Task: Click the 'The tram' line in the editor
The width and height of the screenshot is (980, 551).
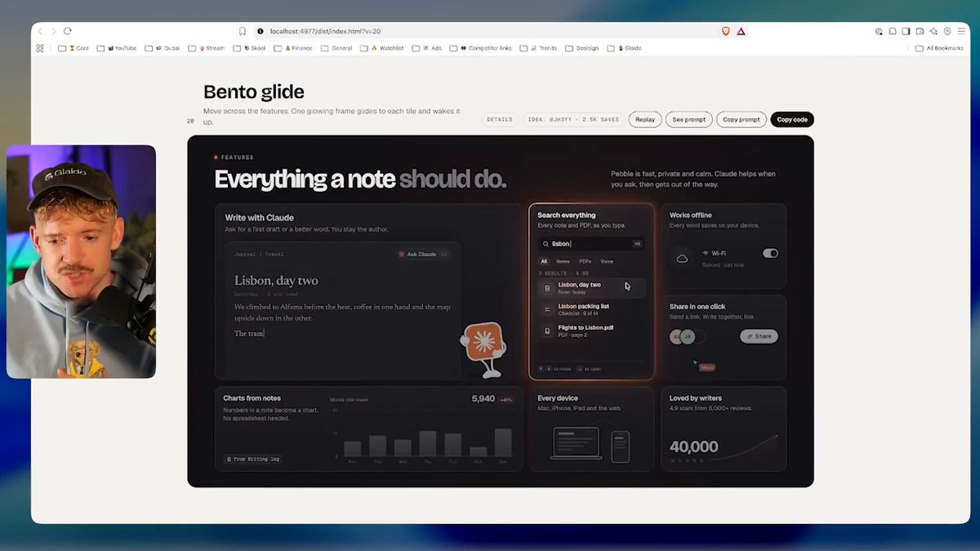Action: [249, 333]
